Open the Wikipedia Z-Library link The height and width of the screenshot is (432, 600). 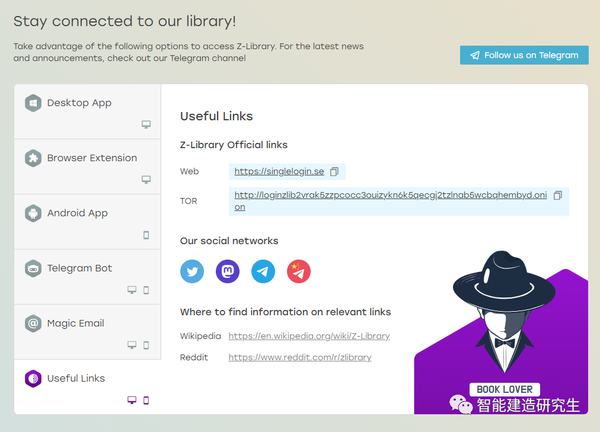[x=309, y=336]
